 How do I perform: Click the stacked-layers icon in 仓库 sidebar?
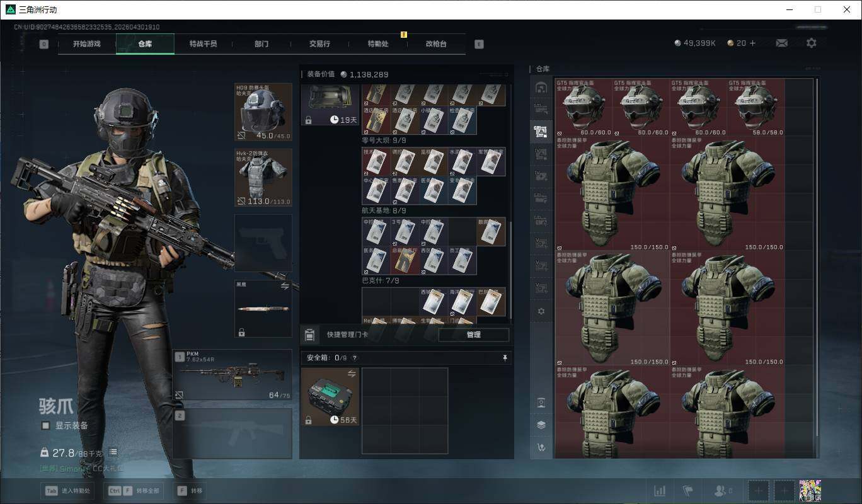point(541,425)
